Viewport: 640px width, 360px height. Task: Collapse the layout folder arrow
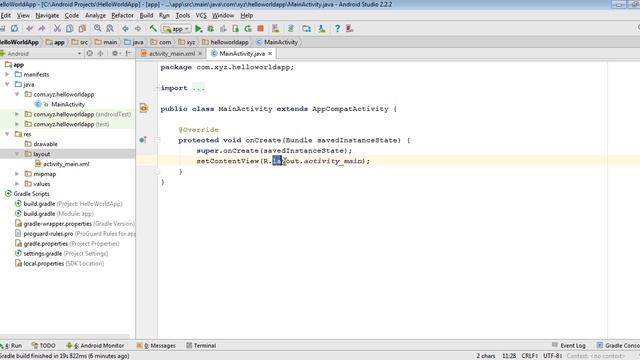coord(17,154)
